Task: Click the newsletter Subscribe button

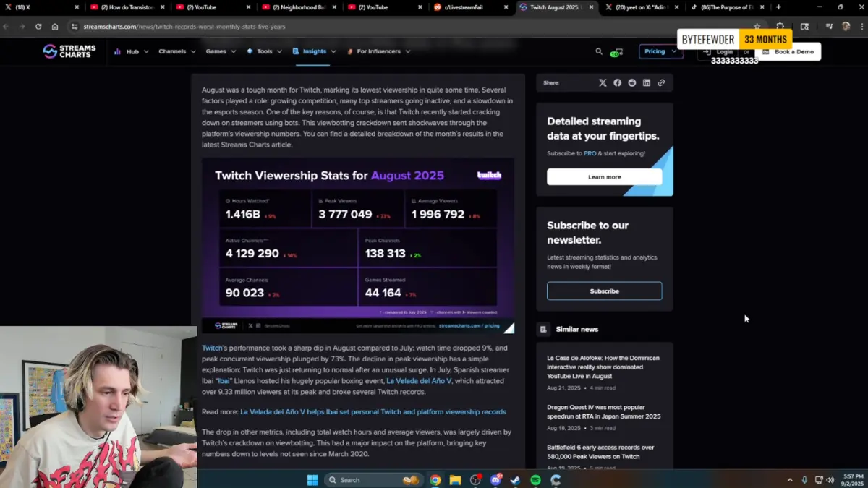Action: click(604, 291)
